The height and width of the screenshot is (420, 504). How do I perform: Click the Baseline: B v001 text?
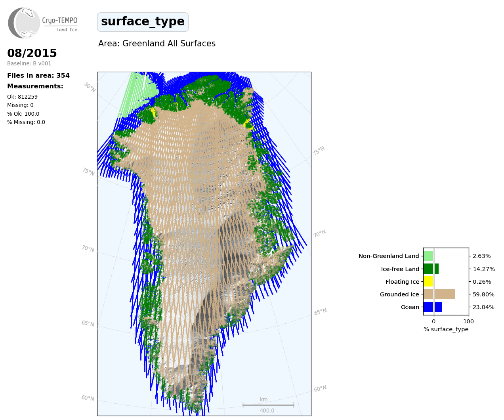[29, 63]
